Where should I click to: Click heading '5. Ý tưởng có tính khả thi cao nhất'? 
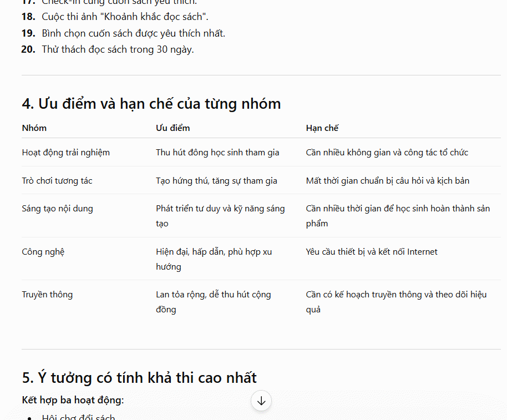139,377
